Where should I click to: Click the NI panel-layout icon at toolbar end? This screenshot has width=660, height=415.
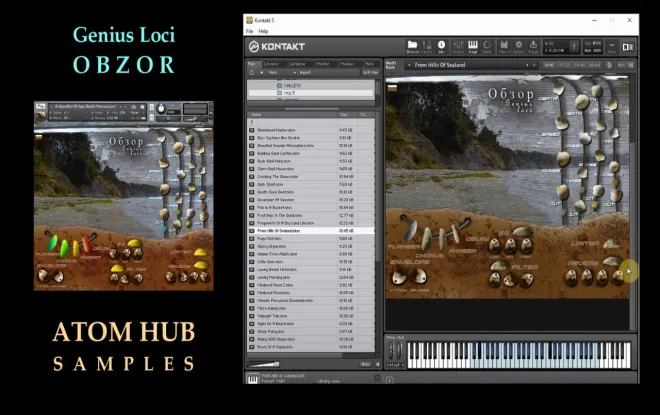[x=628, y=47]
